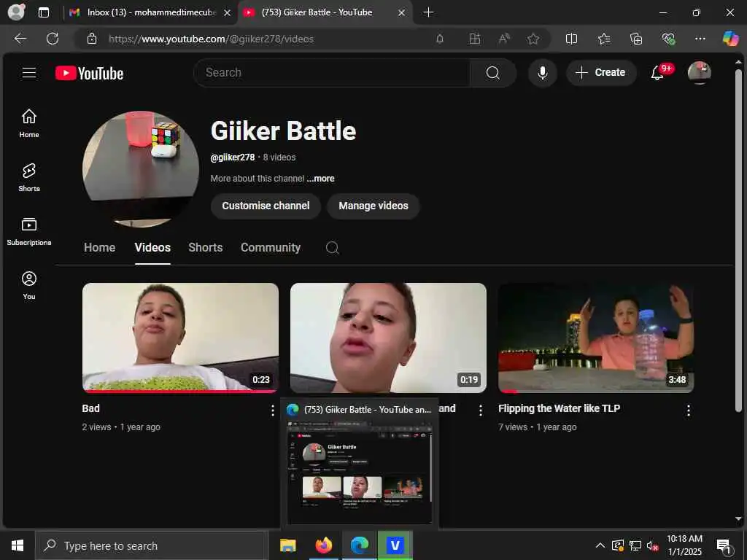Open Edge tab actions menu icon
The height and width of the screenshot is (560, 747).
[x=44, y=12]
